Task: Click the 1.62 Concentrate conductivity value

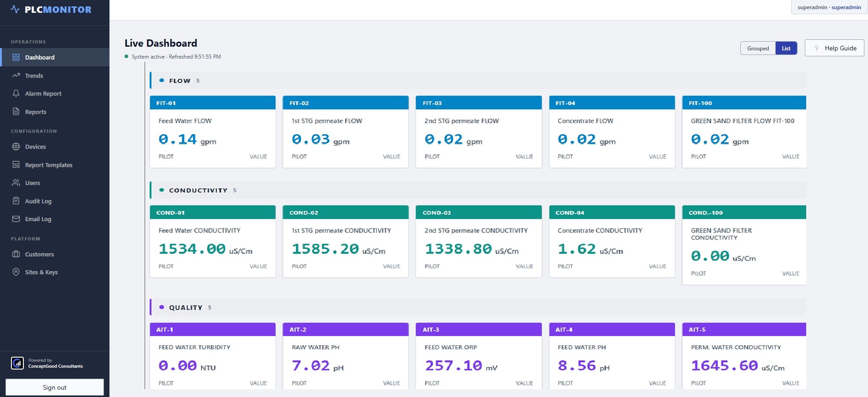Action: point(577,249)
